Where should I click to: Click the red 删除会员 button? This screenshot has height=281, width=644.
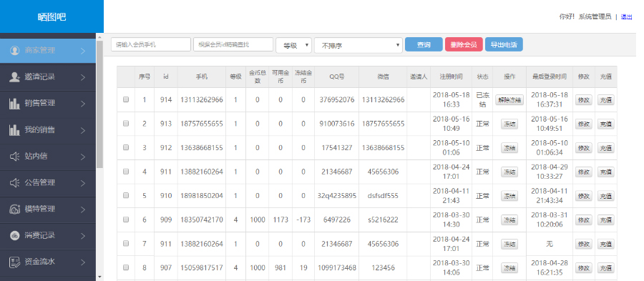click(464, 45)
